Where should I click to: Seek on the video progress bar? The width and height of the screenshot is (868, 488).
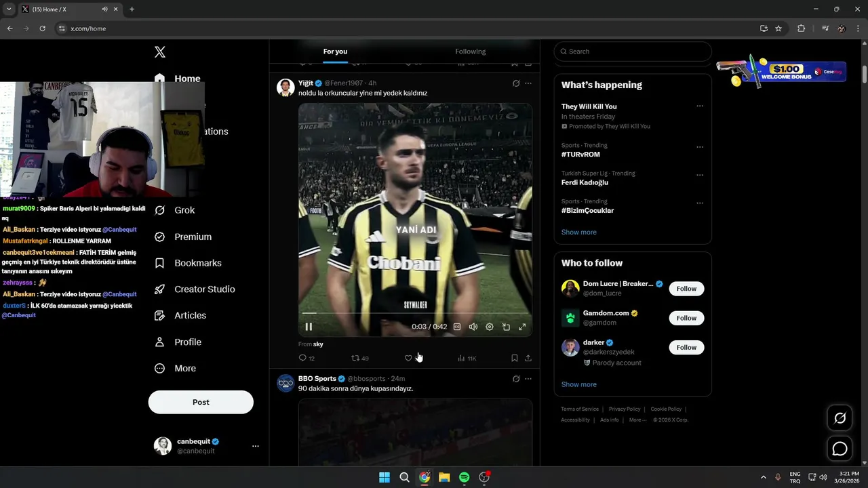click(x=415, y=313)
